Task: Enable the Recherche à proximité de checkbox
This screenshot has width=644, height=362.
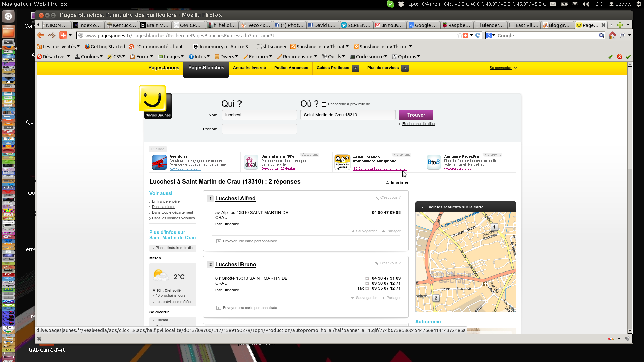Action: click(324, 104)
